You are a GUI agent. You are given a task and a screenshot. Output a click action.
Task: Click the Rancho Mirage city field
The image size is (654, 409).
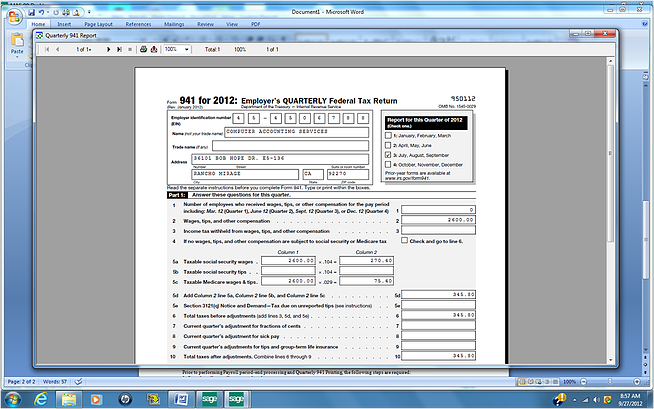(x=245, y=174)
